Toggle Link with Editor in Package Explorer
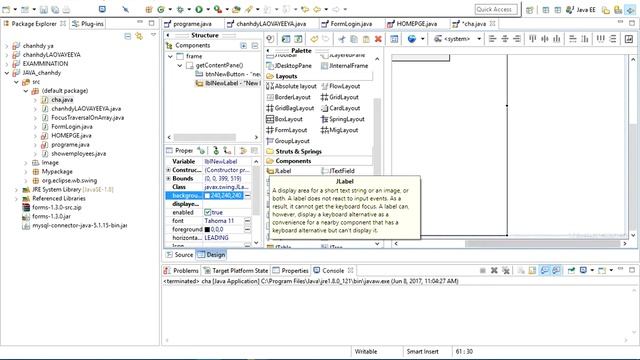This screenshot has width=640, height=360. (x=139, y=36)
